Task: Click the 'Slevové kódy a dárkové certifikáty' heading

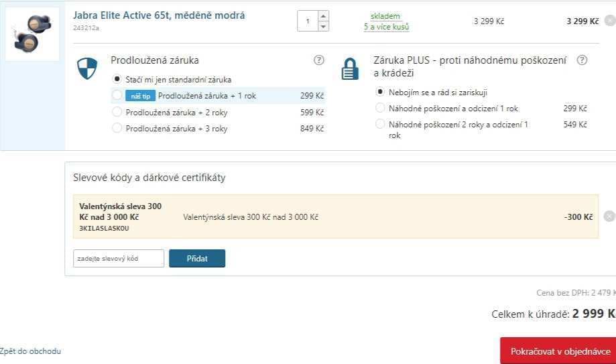Action: click(x=149, y=178)
